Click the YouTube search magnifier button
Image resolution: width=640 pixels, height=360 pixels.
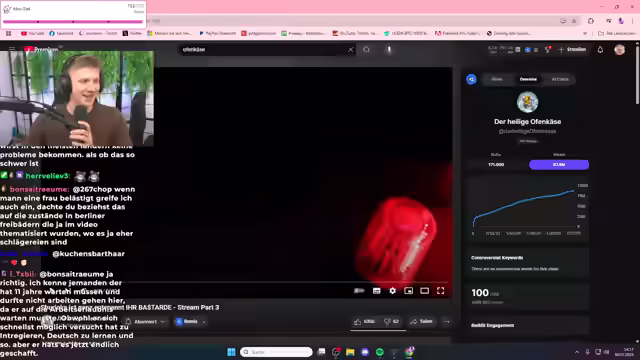point(366,50)
